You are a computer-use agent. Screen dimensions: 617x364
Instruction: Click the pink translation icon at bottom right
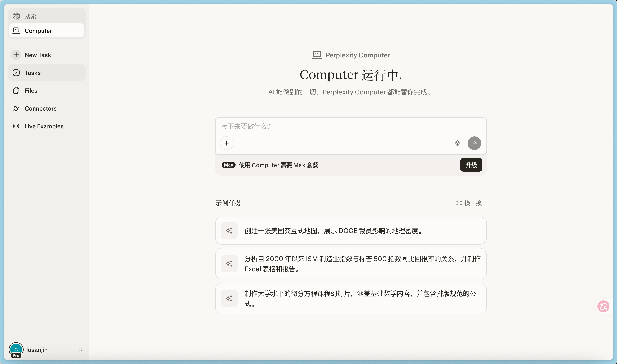point(603,306)
